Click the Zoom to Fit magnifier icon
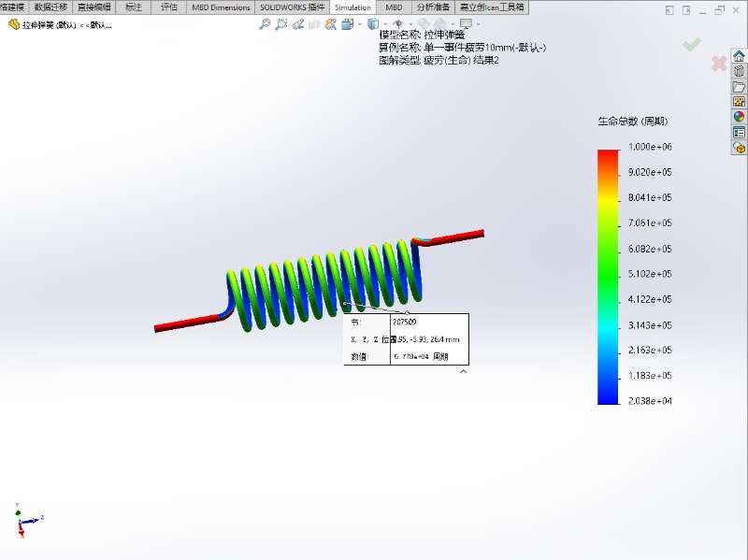This screenshot has width=748, height=560. pyautogui.click(x=266, y=24)
